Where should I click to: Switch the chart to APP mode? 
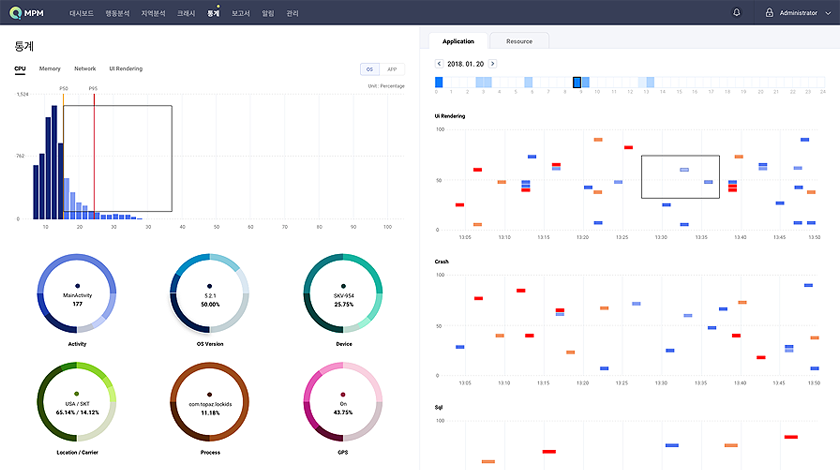pos(392,69)
